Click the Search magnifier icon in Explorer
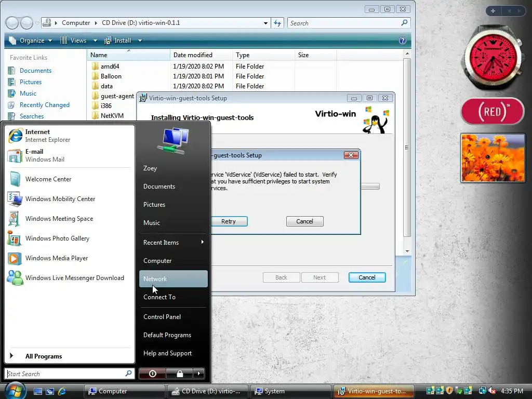 (x=404, y=23)
